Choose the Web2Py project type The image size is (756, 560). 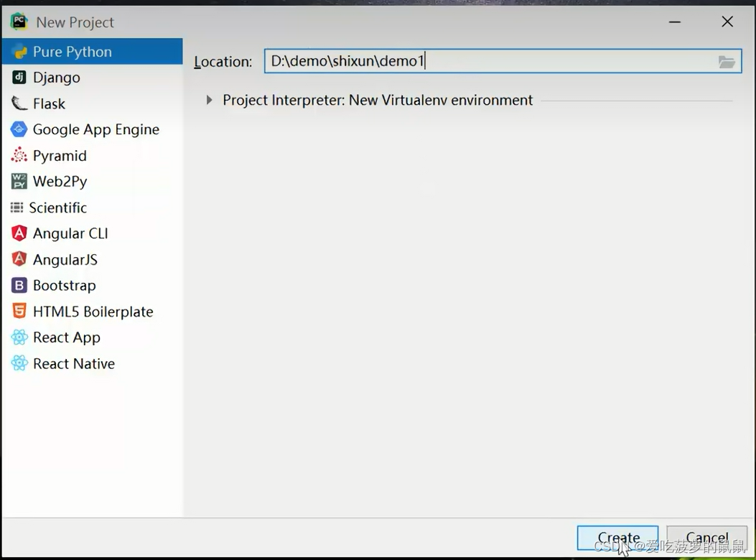tap(92, 182)
